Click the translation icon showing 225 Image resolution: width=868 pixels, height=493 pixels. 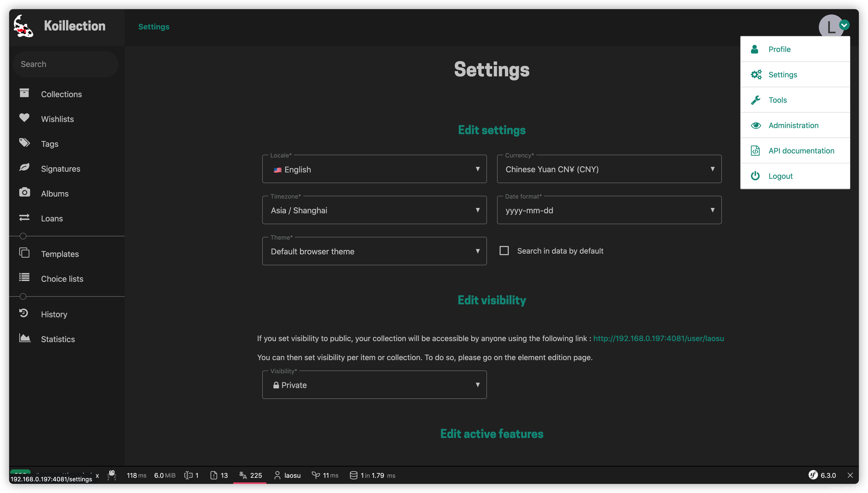pyautogui.click(x=243, y=476)
